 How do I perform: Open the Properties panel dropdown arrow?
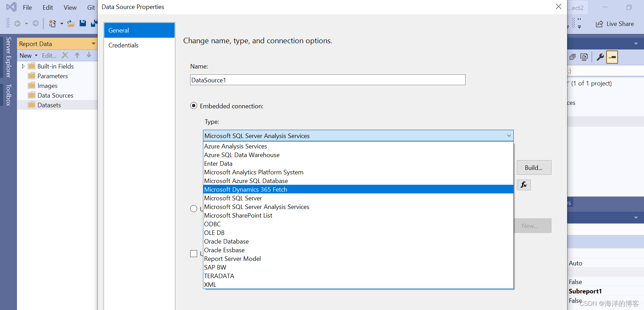[x=636, y=218]
